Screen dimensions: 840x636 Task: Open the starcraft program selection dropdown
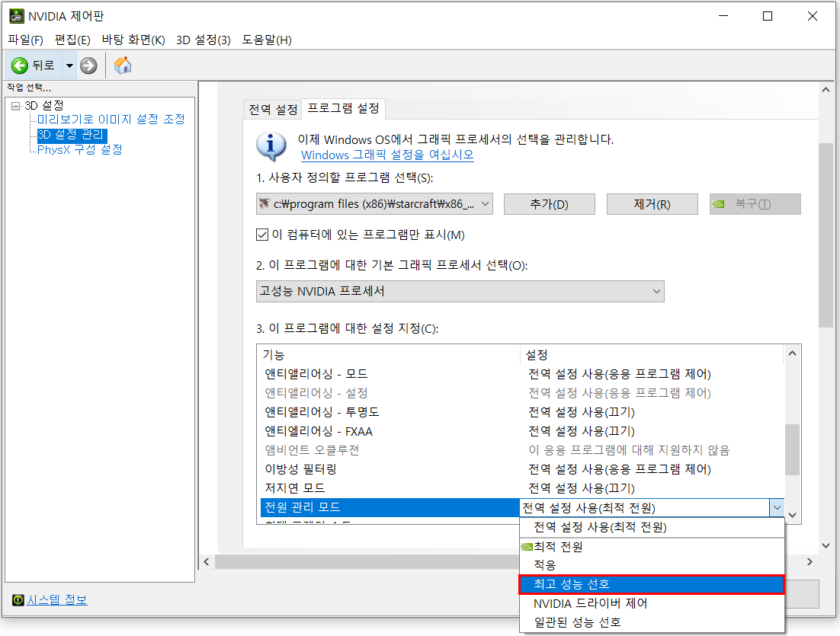click(x=374, y=204)
